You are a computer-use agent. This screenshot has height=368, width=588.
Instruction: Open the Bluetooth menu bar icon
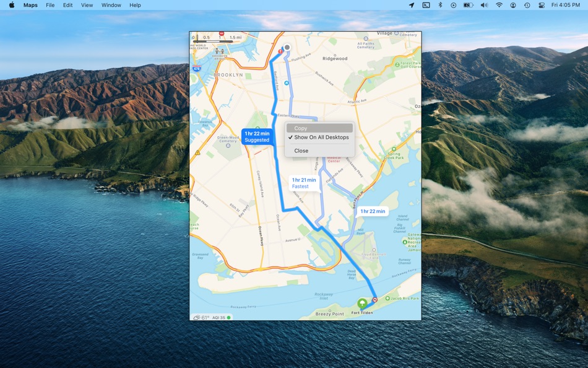440,5
